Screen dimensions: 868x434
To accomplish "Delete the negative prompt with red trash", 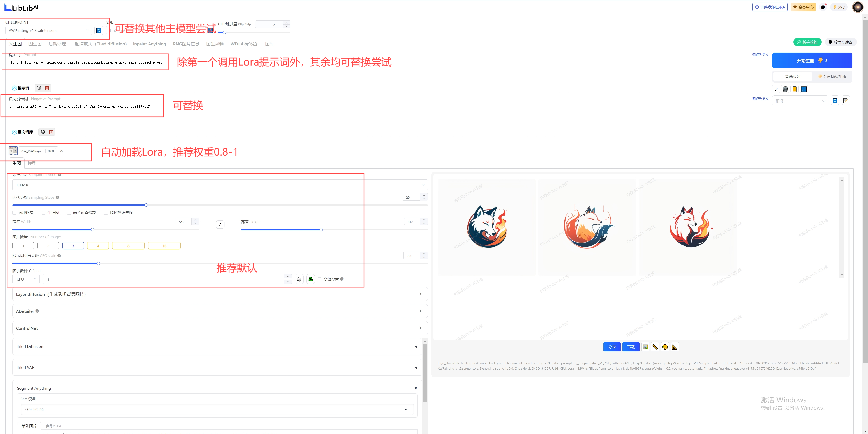I will click(x=51, y=132).
